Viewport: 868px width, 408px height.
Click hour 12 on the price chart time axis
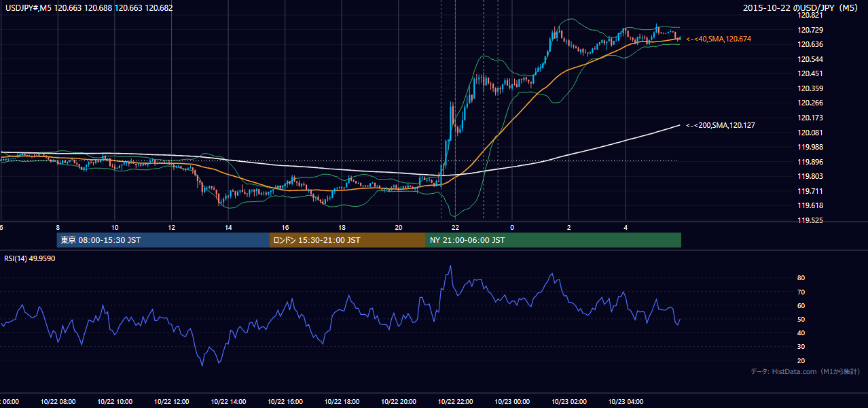[x=172, y=227]
